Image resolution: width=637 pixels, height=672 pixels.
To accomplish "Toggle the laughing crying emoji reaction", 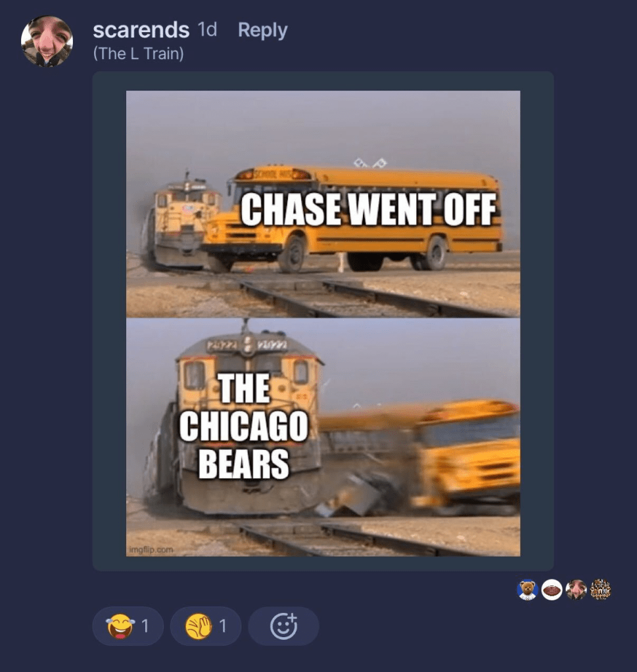I will 128,626.
